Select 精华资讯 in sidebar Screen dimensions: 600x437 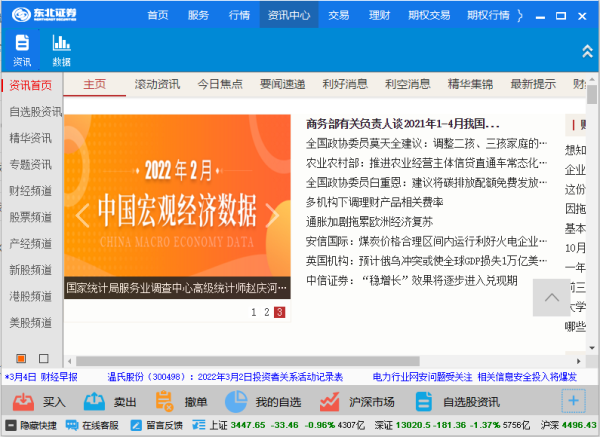pyautogui.click(x=31, y=138)
